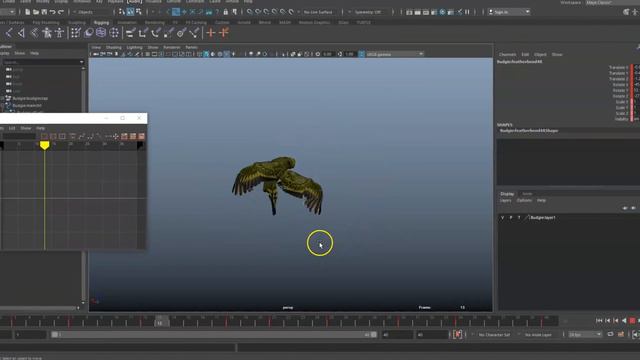
Task: Open the menu set dropdown at far left
Action: [x=8, y=12]
